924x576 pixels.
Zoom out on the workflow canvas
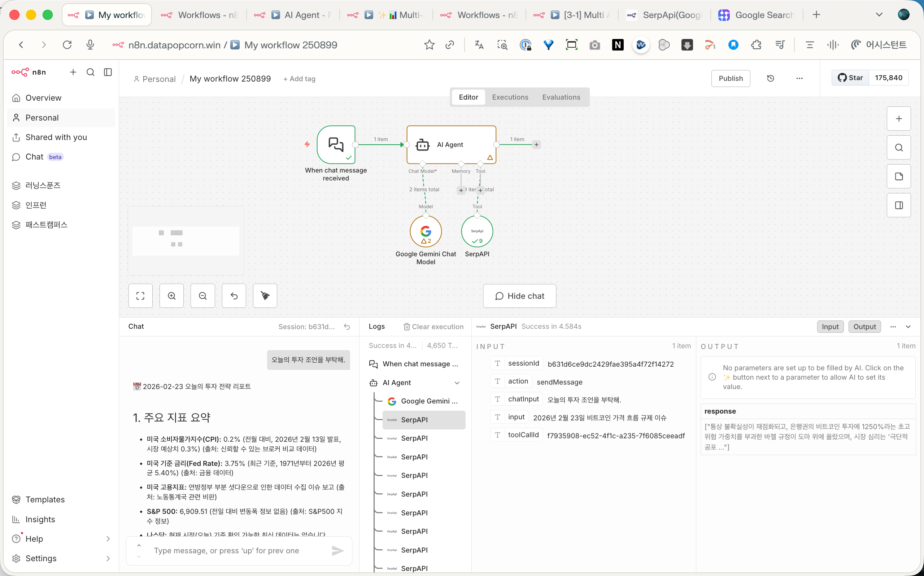[202, 296]
